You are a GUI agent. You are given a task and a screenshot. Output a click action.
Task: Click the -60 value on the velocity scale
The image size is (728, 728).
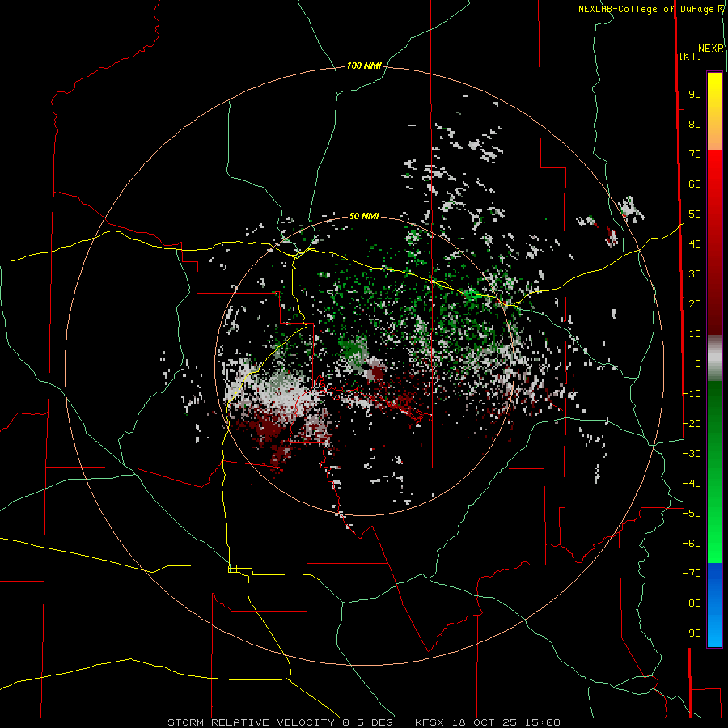pyautogui.click(x=692, y=544)
